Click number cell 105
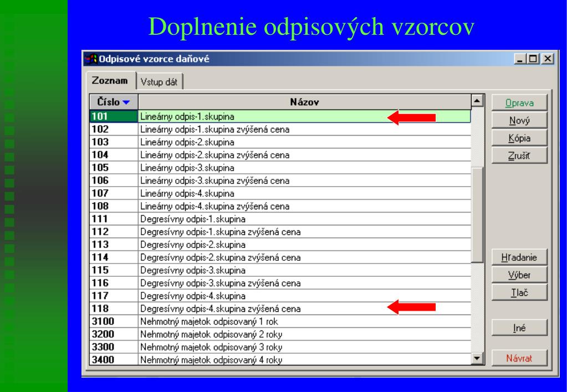This screenshot has width=567, height=392. (x=114, y=168)
